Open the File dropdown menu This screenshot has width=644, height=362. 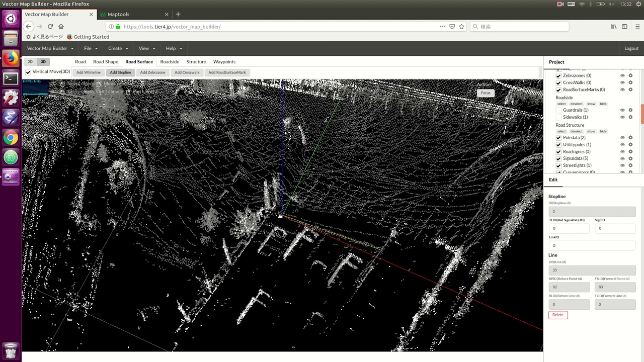pos(91,48)
